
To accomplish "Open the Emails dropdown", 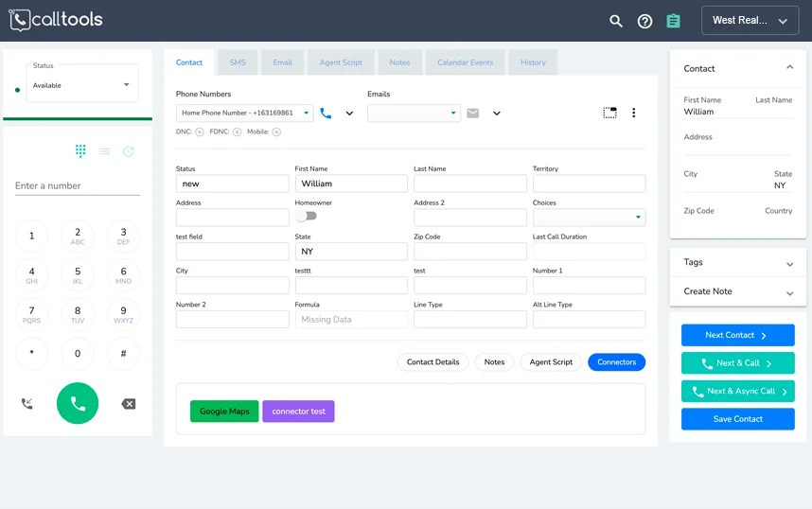I will (414, 113).
